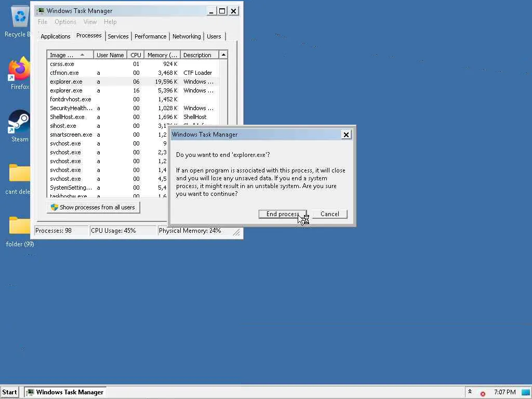The image size is (532, 399).
Task: Select the fontdrvhost.exe process
Action: [x=133, y=99]
